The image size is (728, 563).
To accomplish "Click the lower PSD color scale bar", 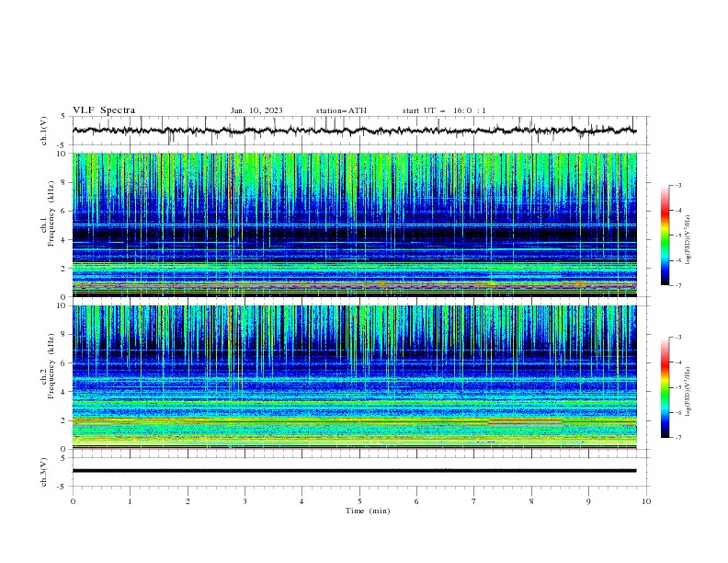I will click(665, 387).
